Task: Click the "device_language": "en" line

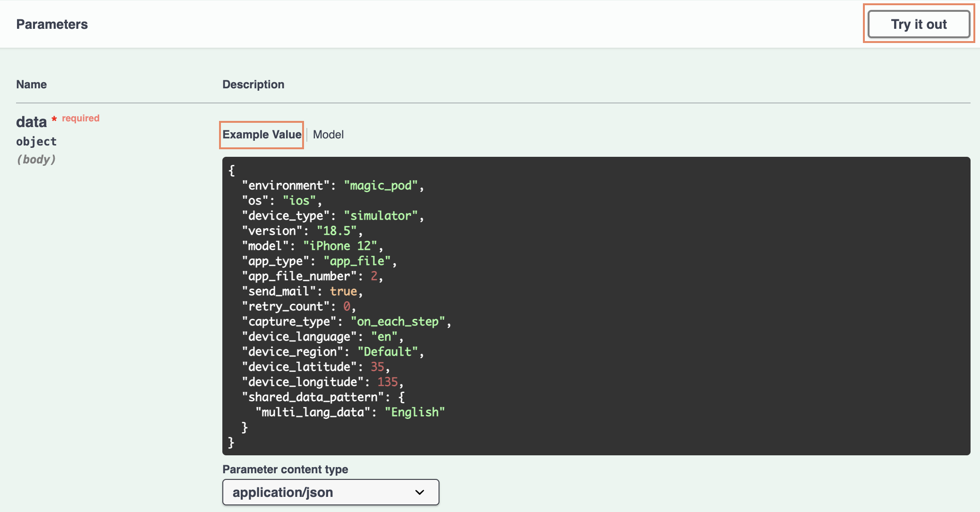Action: tap(322, 337)
